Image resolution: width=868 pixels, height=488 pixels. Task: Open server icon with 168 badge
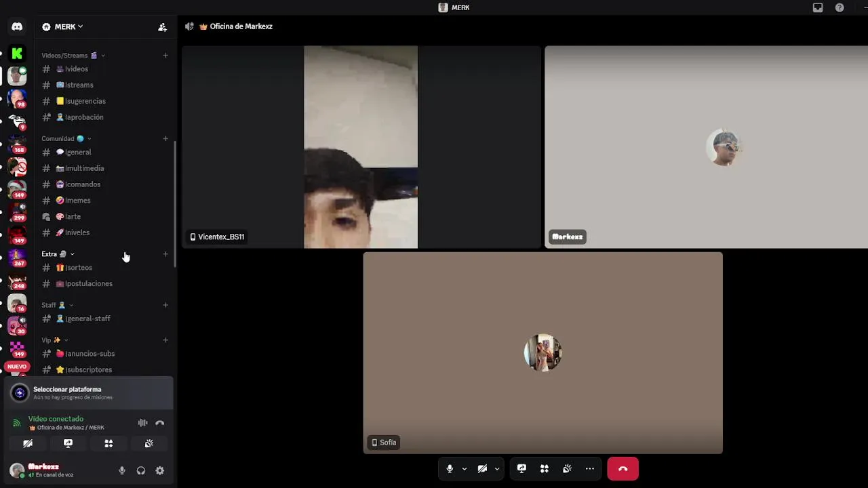(x=17, y=144)
